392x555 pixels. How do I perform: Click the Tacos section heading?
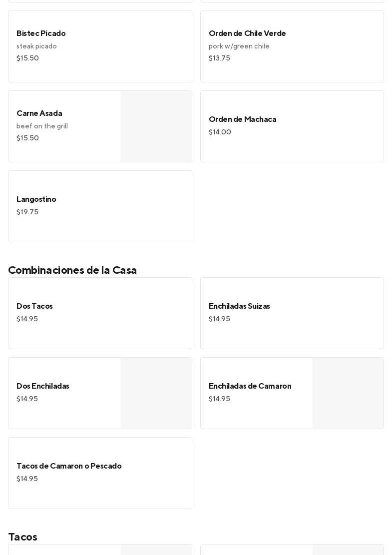tap(22, 537)
